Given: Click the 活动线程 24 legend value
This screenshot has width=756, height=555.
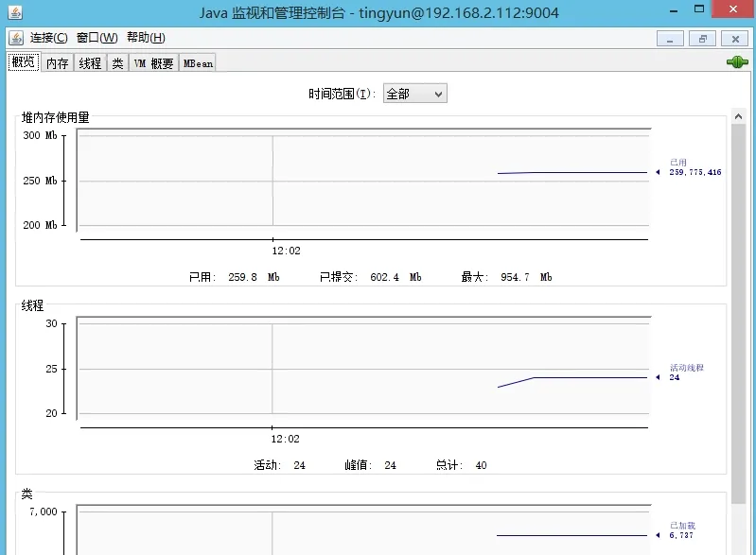Looking at the screenshot, I should coord(674,377).
